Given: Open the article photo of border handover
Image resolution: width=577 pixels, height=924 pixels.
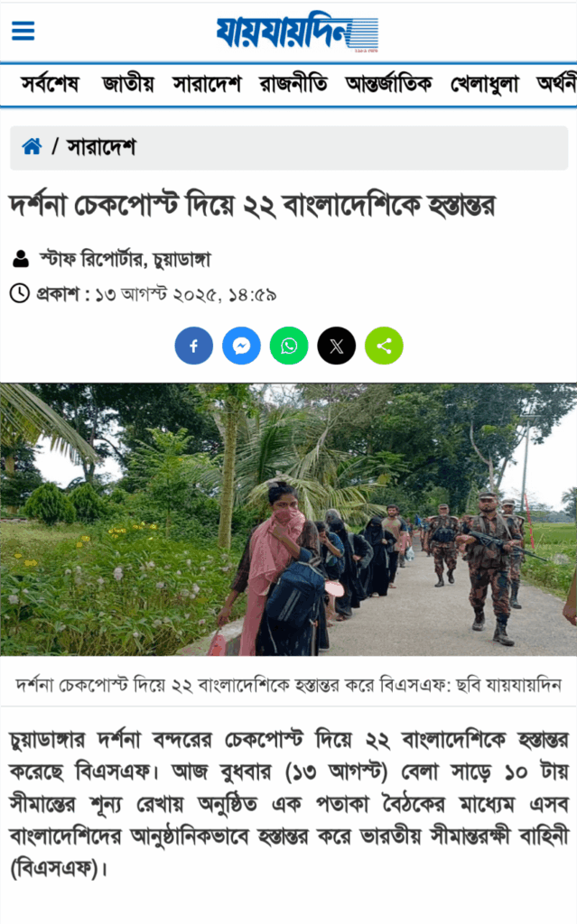Looking at the screenshot, I should 289,519.
